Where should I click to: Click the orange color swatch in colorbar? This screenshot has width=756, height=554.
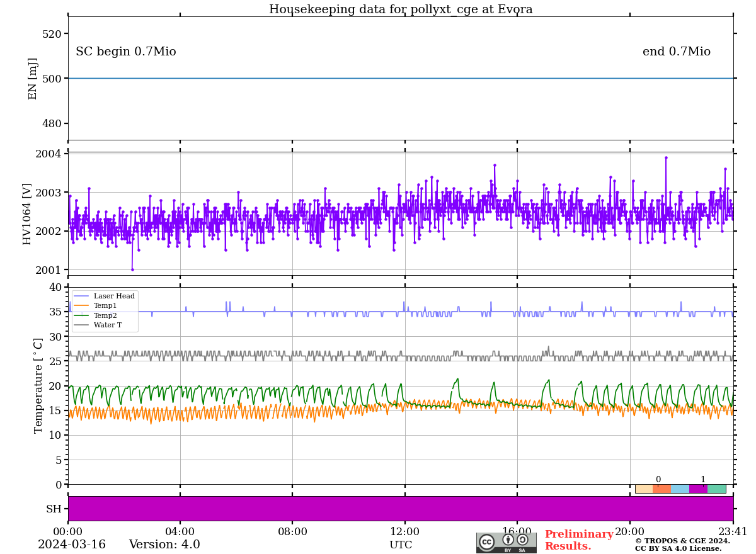662,489
